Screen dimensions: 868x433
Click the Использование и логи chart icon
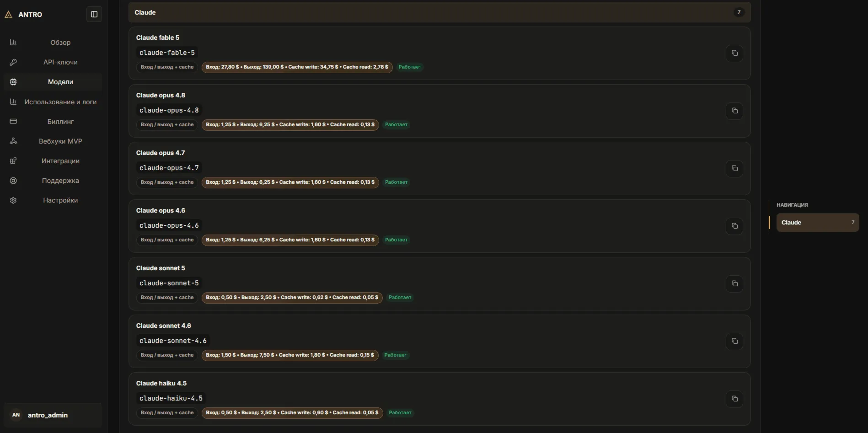tap(13, 102)
